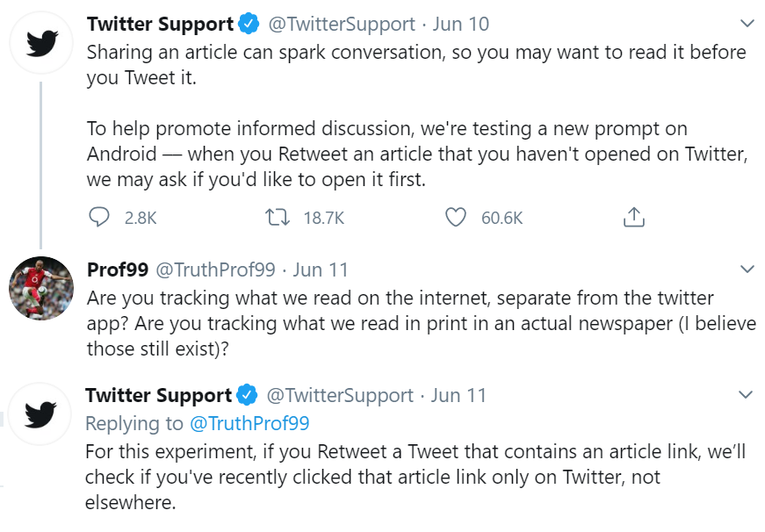Expand options chevron on Prof99's tweet

point(747,269)
